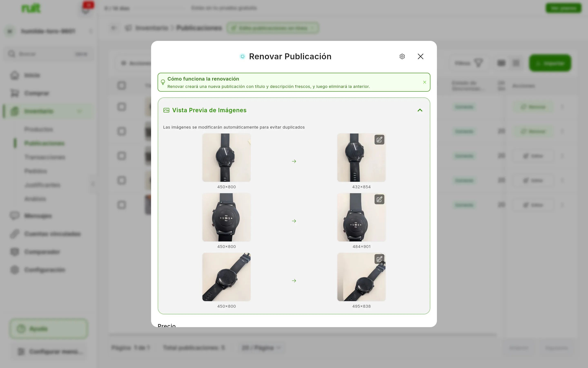Click the 'Cómo funciona la renovación' heading
The height and width of the screenshot is (368, 588).
click(203, 79)
